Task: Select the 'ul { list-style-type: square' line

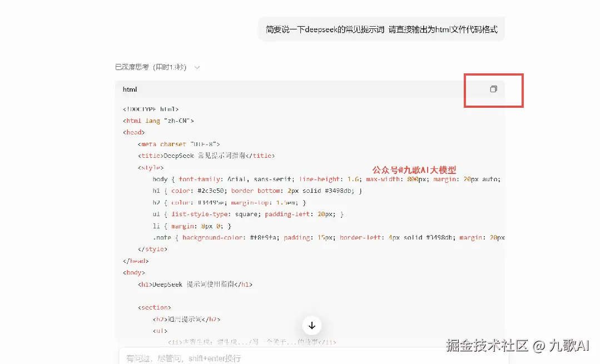Action: (x=248, y=214)
